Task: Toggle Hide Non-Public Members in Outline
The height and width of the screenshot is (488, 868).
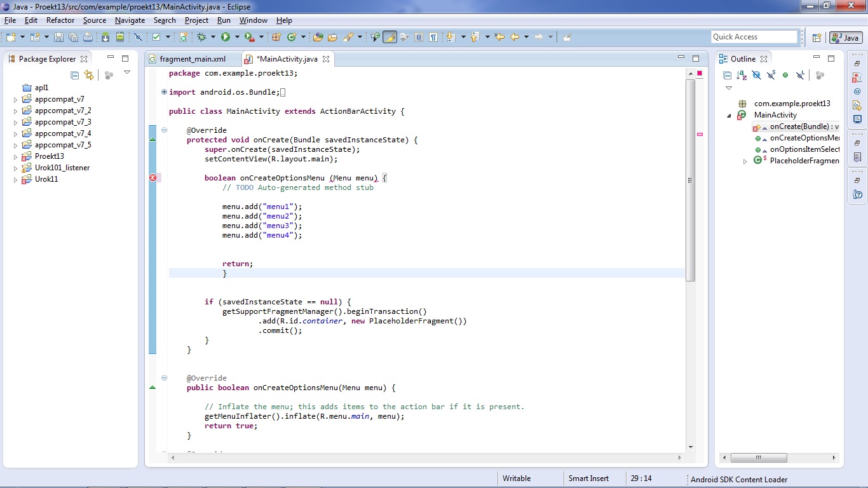Action: [785, 76]
